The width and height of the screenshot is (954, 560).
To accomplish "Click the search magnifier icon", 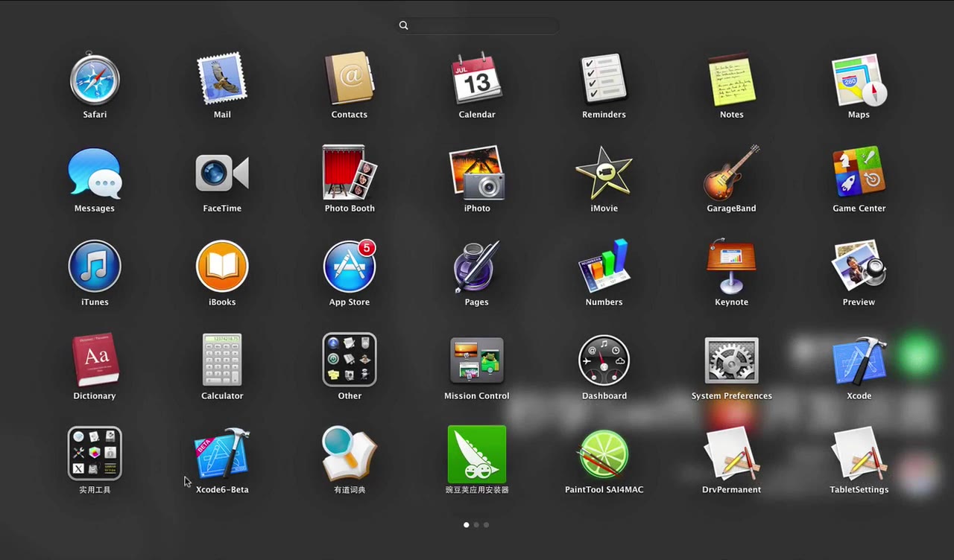I will click(403, 25).
